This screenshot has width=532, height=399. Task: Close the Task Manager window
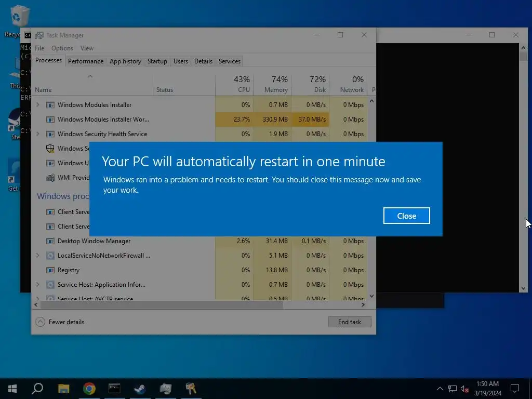[364, 35]
